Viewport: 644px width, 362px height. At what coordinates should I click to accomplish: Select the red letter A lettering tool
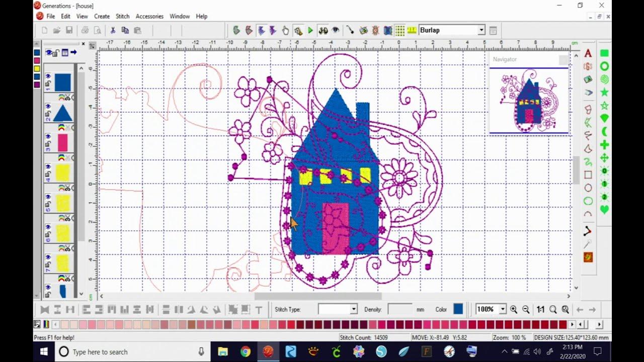pyautogui.click(x=588, y=53)
